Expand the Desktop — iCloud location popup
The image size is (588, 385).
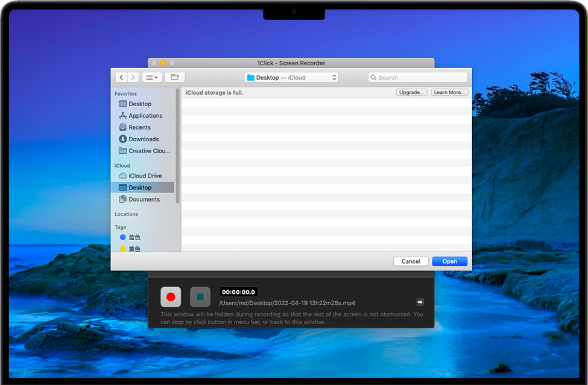click(x=291, y=77)
